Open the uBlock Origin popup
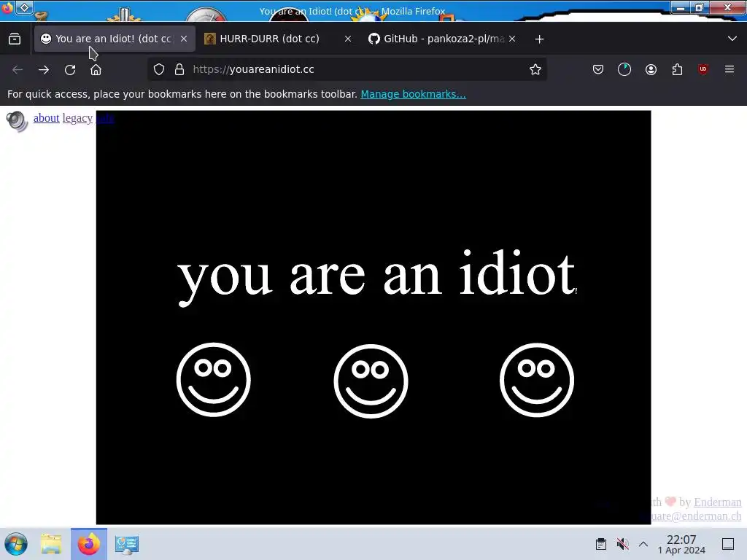This screenshot has width=747, height=560. click(x=703, y=69)
